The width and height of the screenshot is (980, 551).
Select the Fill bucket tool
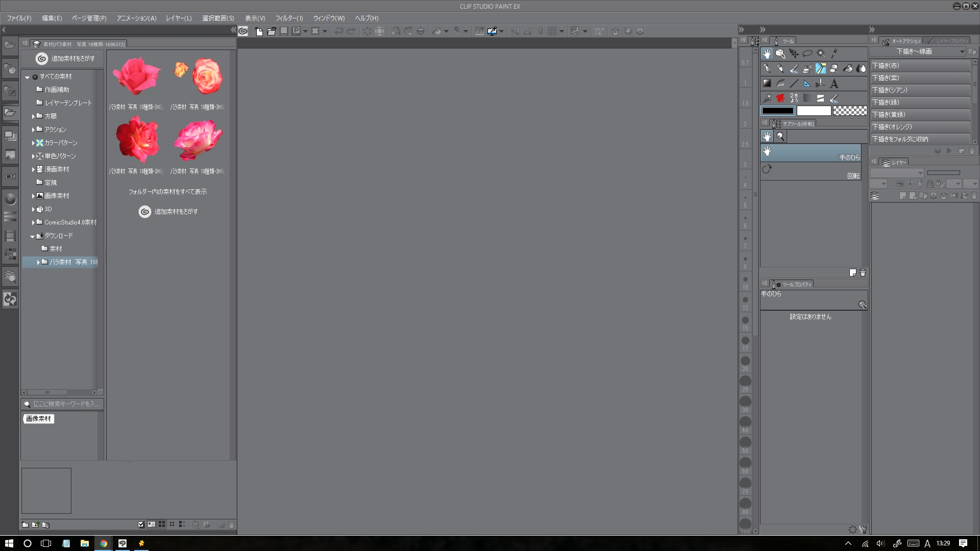[848, 68]
